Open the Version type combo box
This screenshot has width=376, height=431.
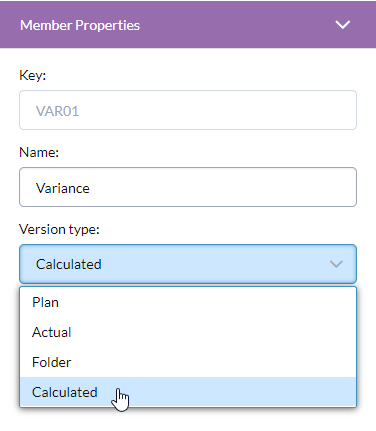(x=188, y=264)
